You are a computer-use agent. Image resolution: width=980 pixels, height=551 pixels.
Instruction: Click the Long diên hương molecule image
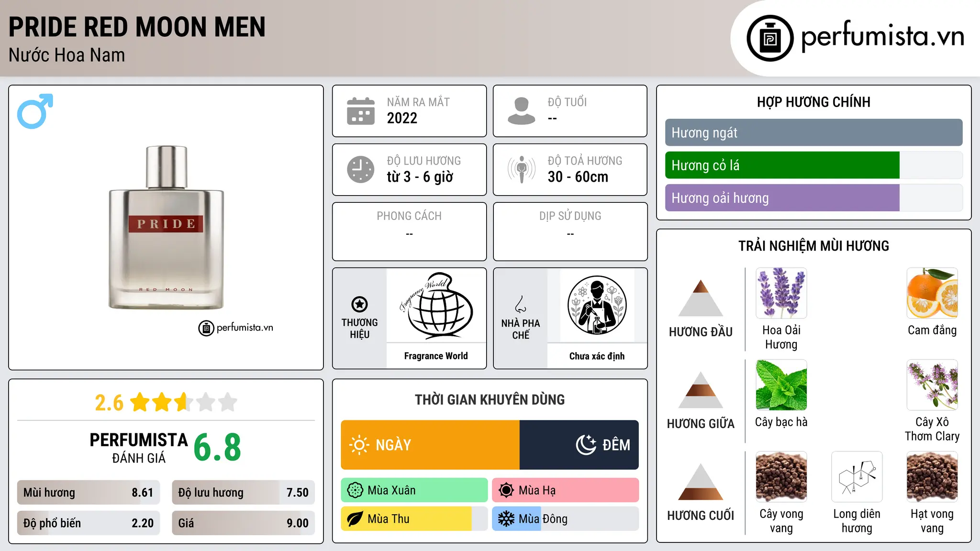coord(857,476)
